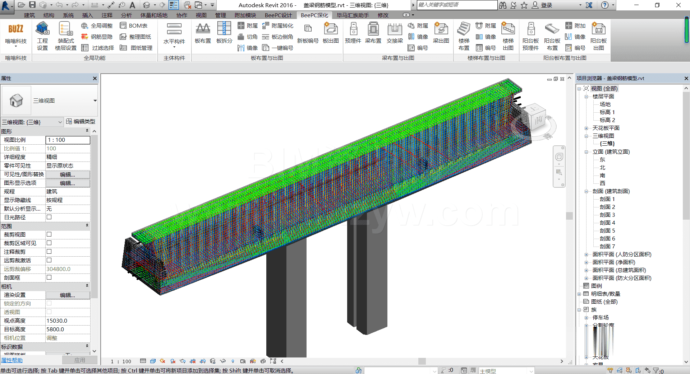The width and height of the screenshot is (690, 374).
Task: Open the 视图 ribbon tab
Action: (201, 15)
